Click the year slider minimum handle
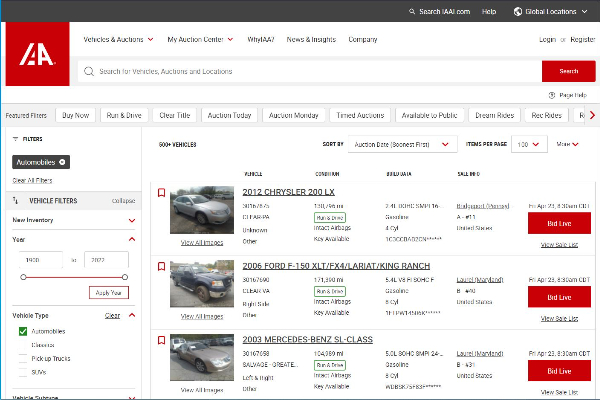Viewport: 600px width, 400px height. click(x=23, y=277)
